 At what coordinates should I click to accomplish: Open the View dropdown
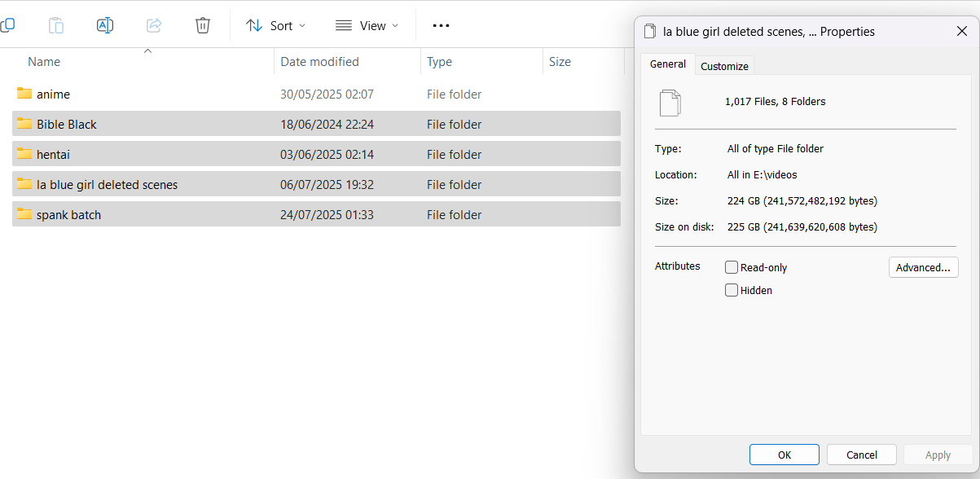(x=367, y=25)
